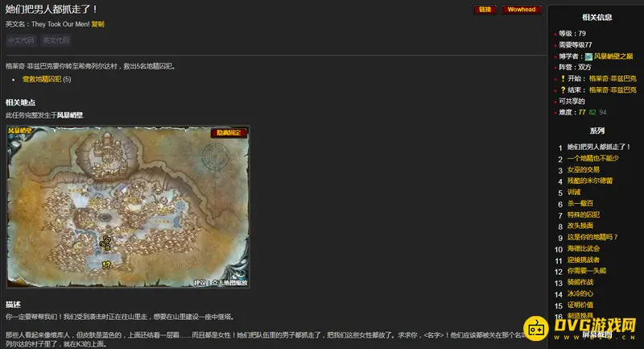Open series quest 证明价值
This screenshot has height=349, width=644.
580,305
